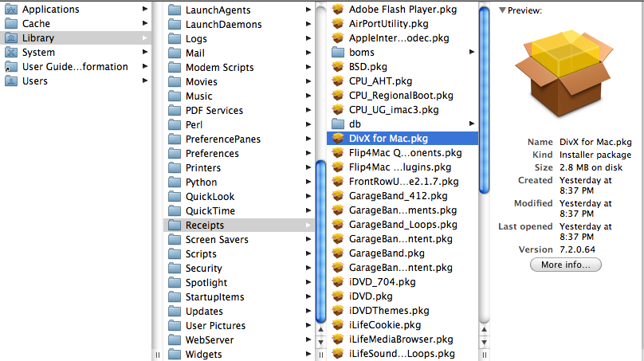
Task: Select iLifeSound...Loops.pkg file
Action: [x=402, y=354]
